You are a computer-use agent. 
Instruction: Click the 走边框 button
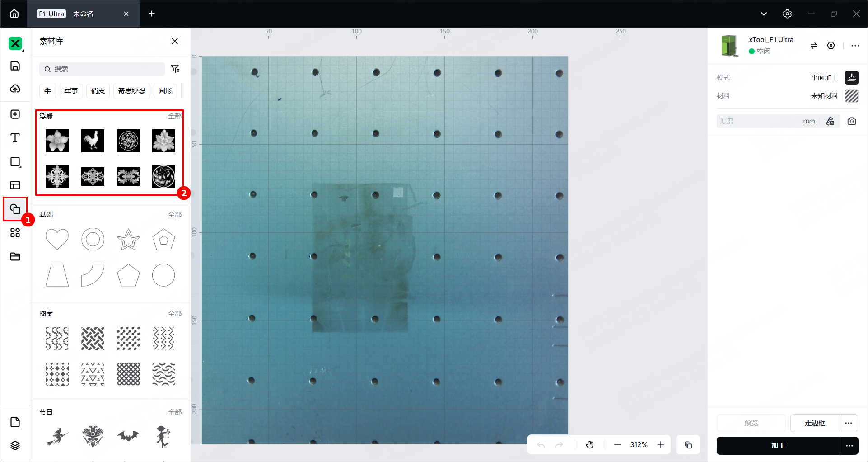point(815,423)
